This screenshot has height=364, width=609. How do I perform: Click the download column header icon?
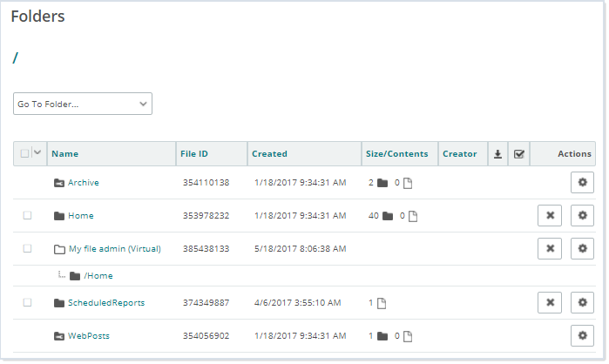tap(497, 154)
